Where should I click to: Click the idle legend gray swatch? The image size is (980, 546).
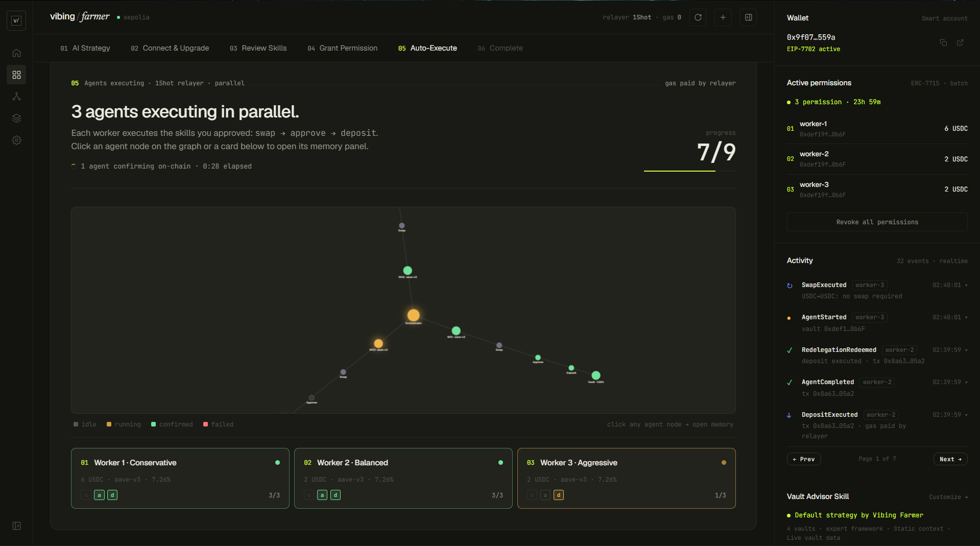pos(76,424)
